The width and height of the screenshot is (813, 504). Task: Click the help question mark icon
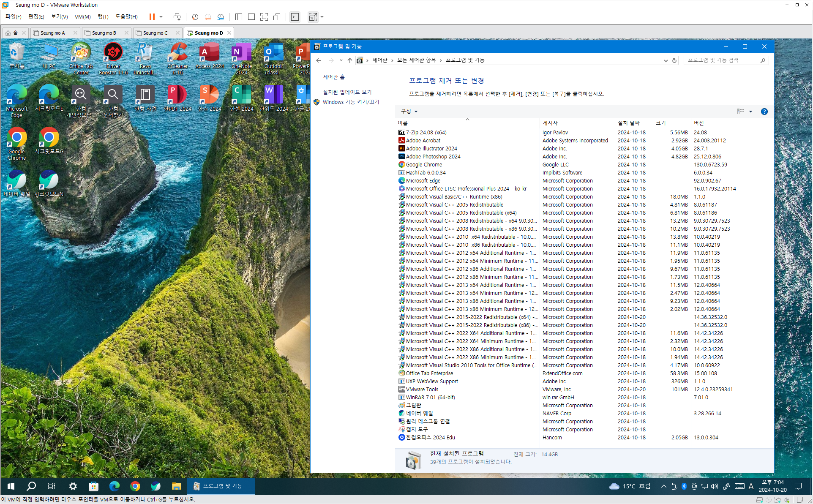tap(764, 112)
